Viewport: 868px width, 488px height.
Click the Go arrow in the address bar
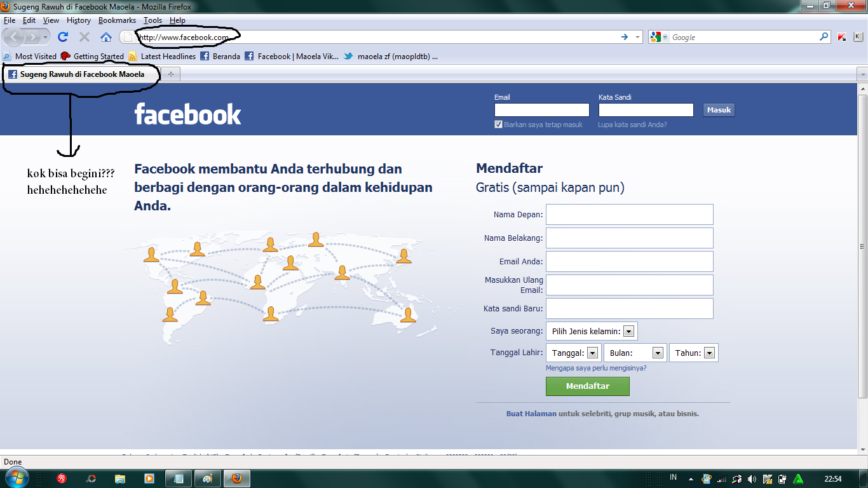coord(625,37)
